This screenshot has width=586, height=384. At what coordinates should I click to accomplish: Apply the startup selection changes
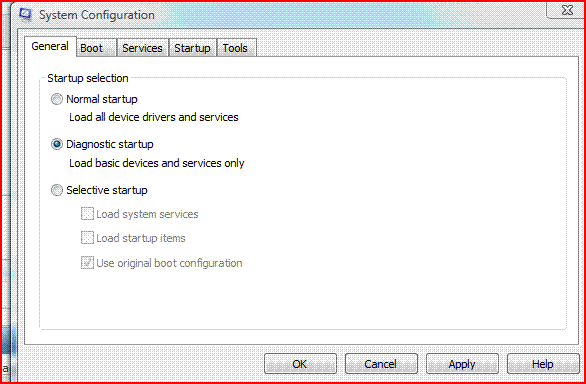[x=462, y=364]
